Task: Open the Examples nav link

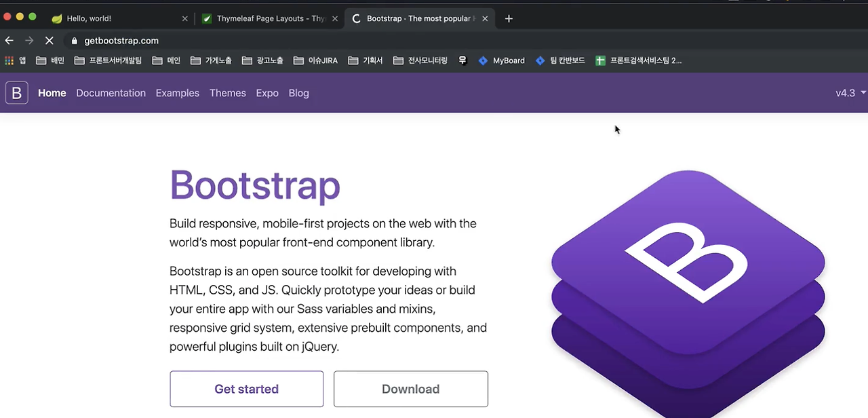Action: pyautogui.click(x=178, y=93)
